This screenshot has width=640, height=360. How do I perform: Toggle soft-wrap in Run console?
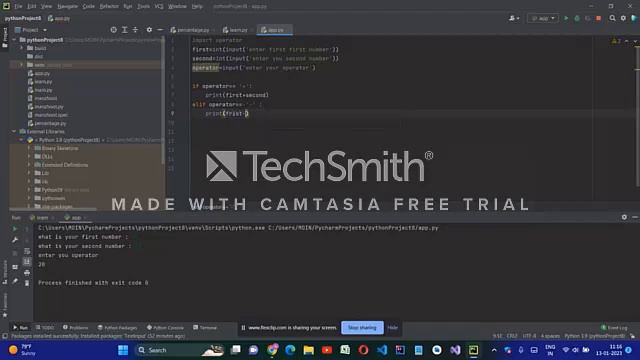coord(27,251)
